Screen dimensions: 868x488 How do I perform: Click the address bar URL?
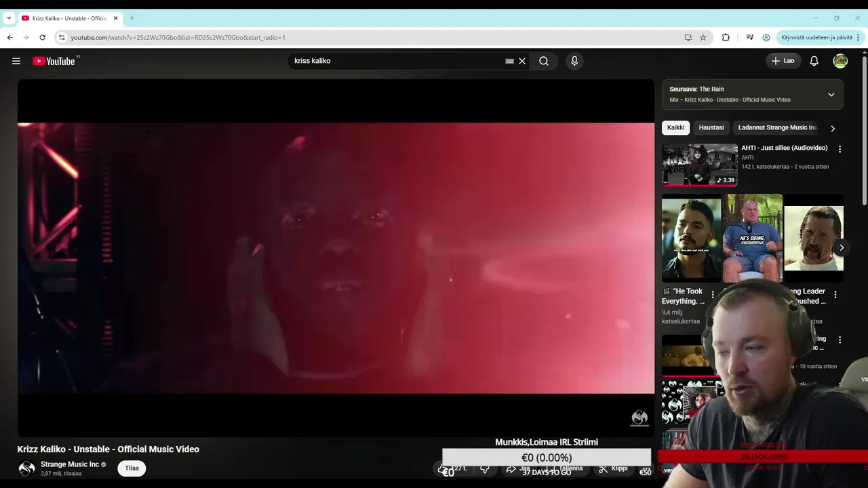click(x=178, y=37)
